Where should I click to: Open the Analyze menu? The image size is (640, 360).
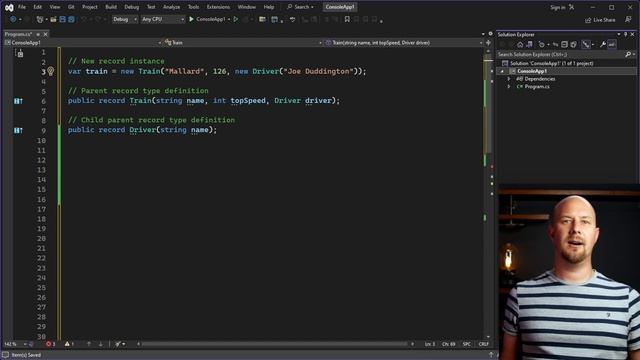tap(171, 7)
